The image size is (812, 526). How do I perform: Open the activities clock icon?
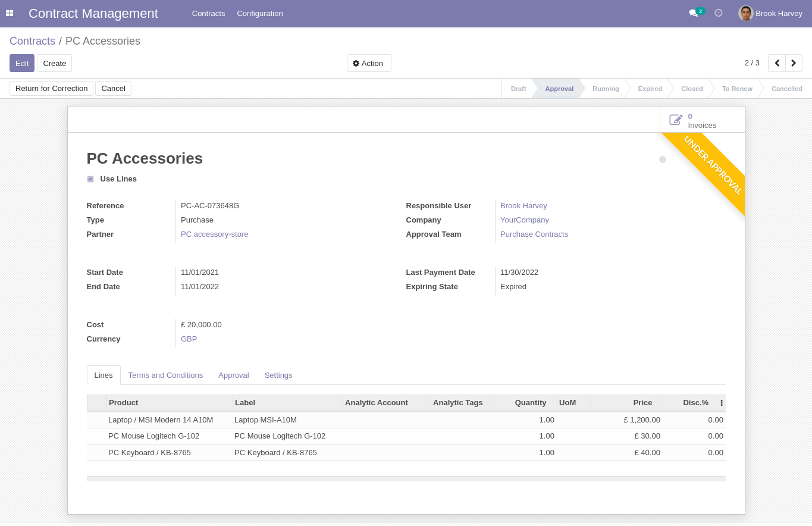tap(718, 13)
